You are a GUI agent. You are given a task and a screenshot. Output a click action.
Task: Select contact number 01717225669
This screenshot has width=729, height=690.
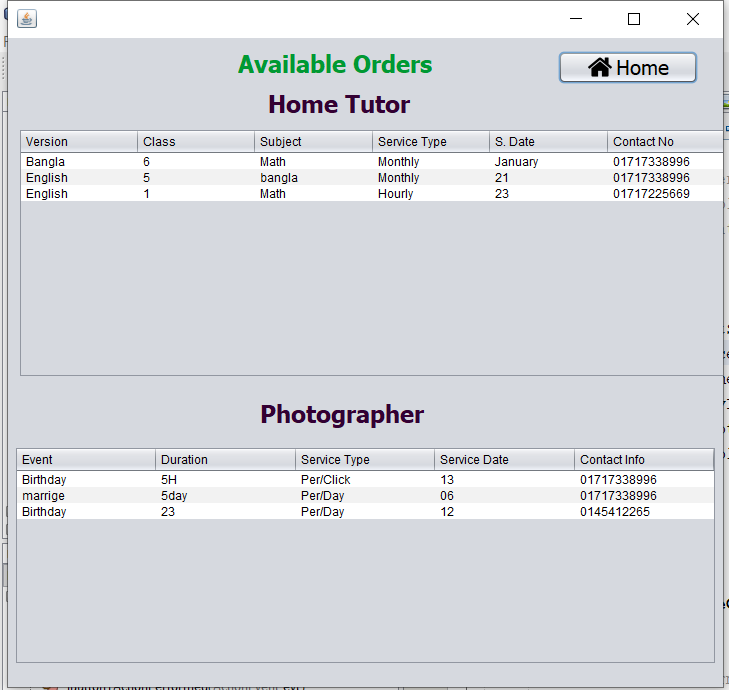(665, 194)
